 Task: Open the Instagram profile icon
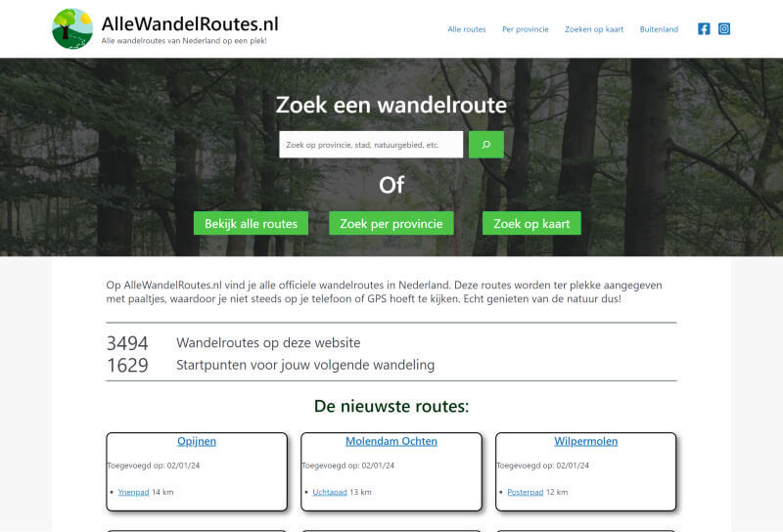[724, 29]
